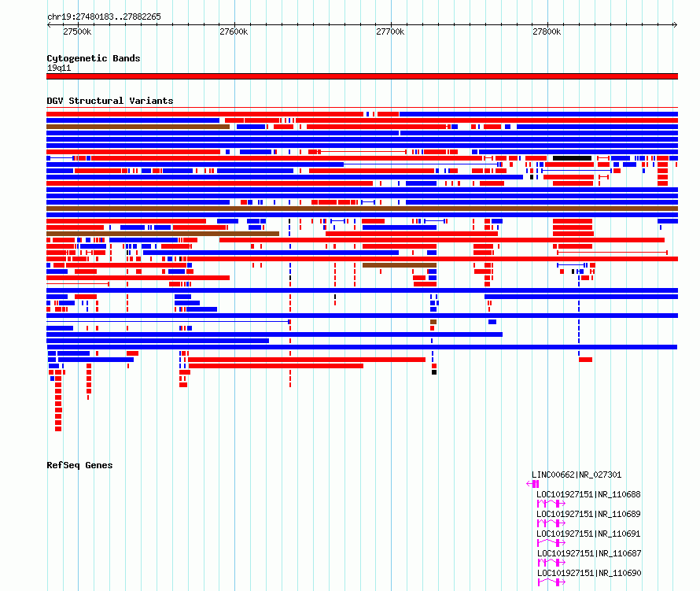Click the DGV Structural Variants track title
Image resolution: width=700 pixels, height=591 pixels.
click(110, 101)
